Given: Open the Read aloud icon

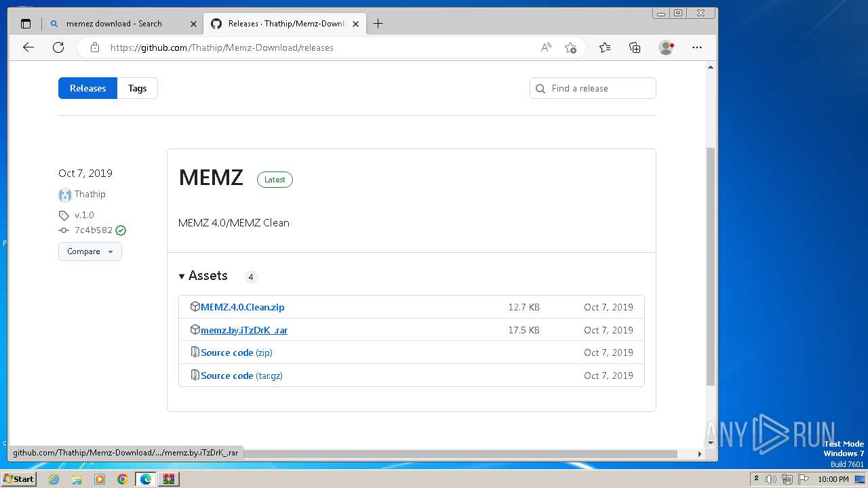Looking at the screenshot, I should coord(546,47).
